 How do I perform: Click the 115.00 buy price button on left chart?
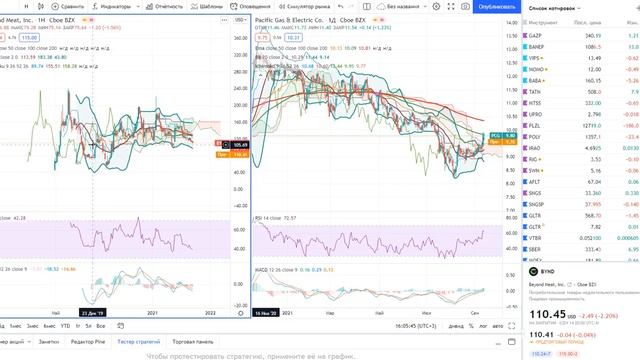29,38
